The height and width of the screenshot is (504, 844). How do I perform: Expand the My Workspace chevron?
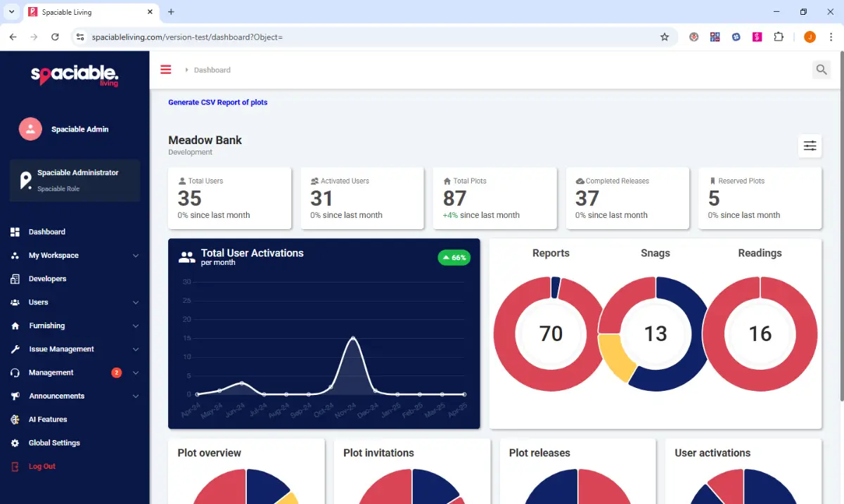click(136, 256)
